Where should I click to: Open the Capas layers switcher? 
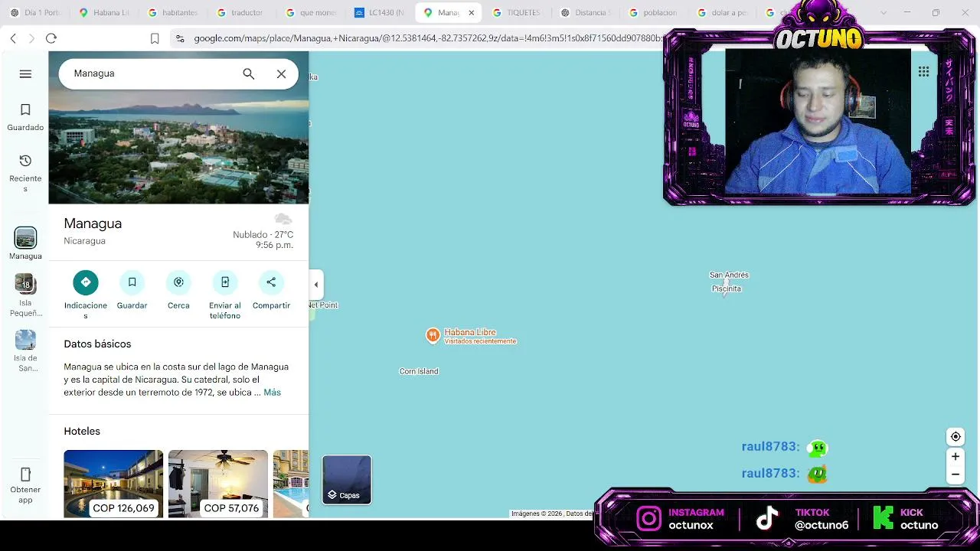pyautogui.click(x=347, y=480)
